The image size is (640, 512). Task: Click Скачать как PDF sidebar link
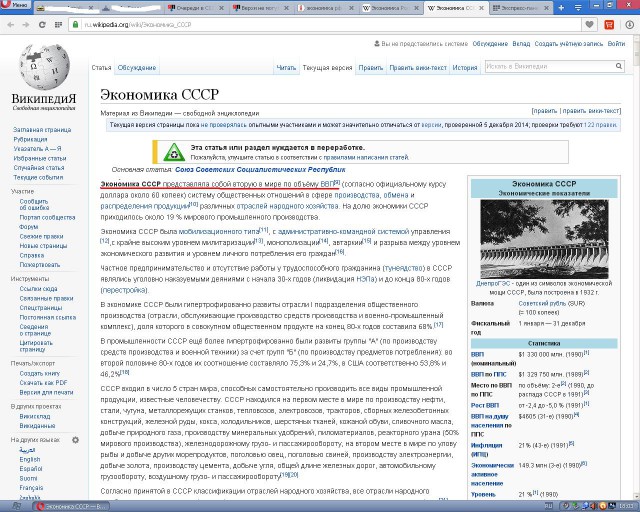(43, 383)
